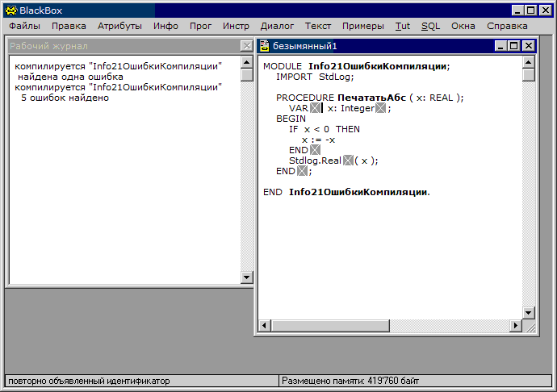Click the 'x := -x' assignment line
Screen dimensions: 557x392
[318, 140]
